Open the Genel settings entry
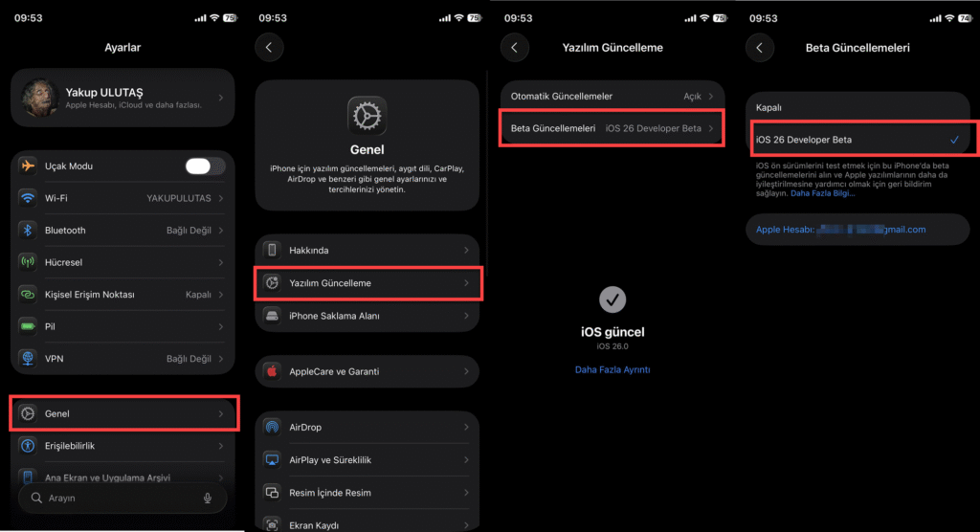Viewport: 980px width, 532px height. (123, 413)
